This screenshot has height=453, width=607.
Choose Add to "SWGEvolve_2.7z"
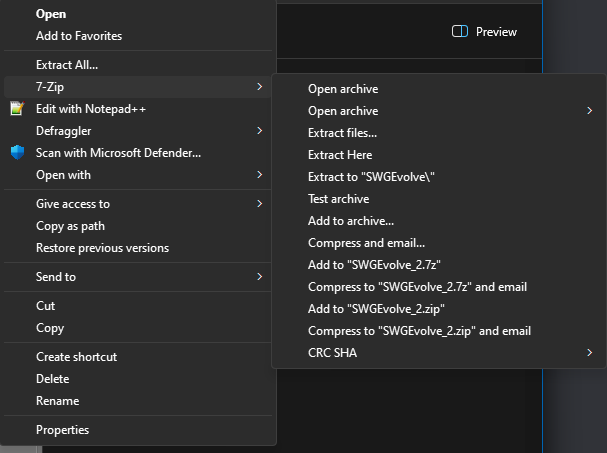[x=439, y=265]
